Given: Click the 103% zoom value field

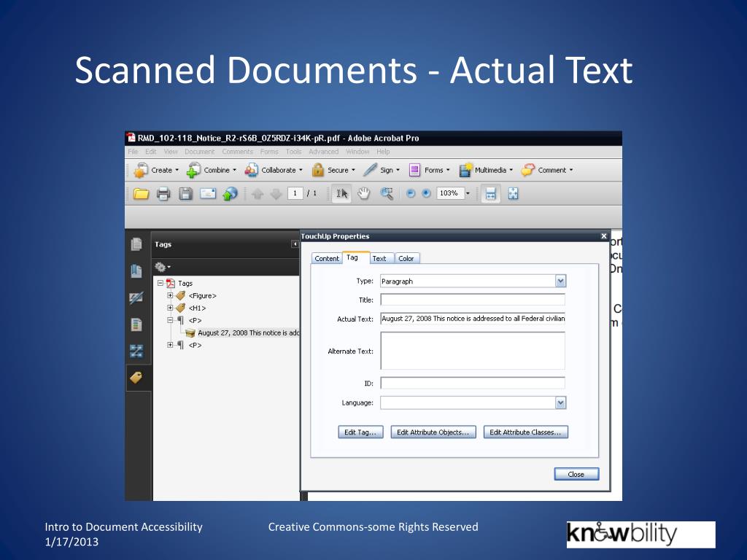Looking at the screenshot, I should click(449, 193).
